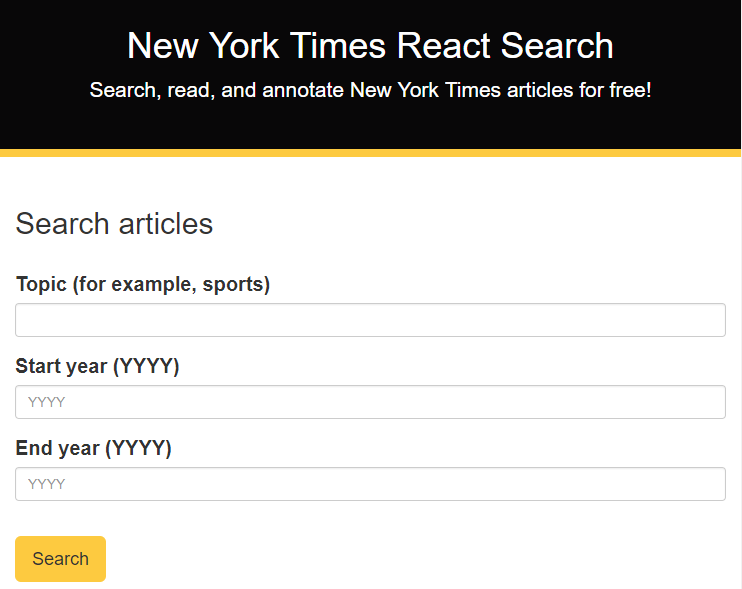
Task: Click the yellow Search button
Action: pos(61,559)
